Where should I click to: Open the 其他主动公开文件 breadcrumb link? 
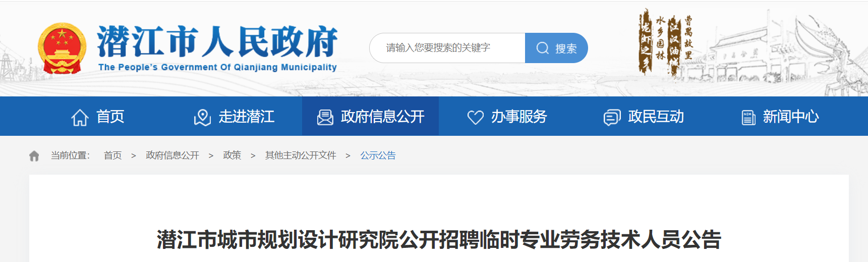point(301,155)
